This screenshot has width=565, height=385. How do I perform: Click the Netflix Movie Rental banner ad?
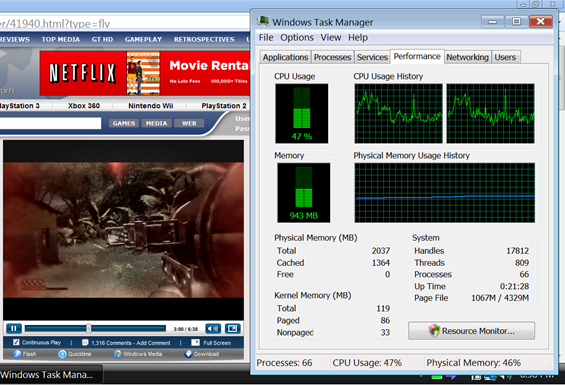[145, 73]
